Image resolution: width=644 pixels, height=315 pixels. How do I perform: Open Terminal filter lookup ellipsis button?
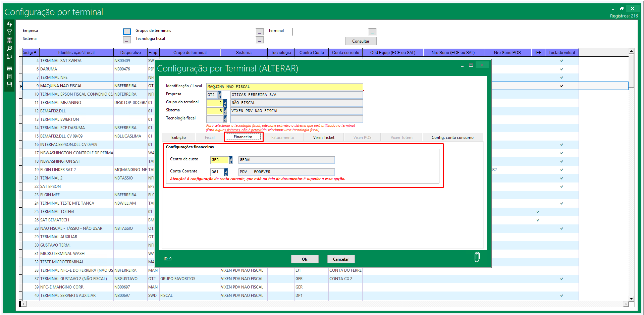point(372,32)
